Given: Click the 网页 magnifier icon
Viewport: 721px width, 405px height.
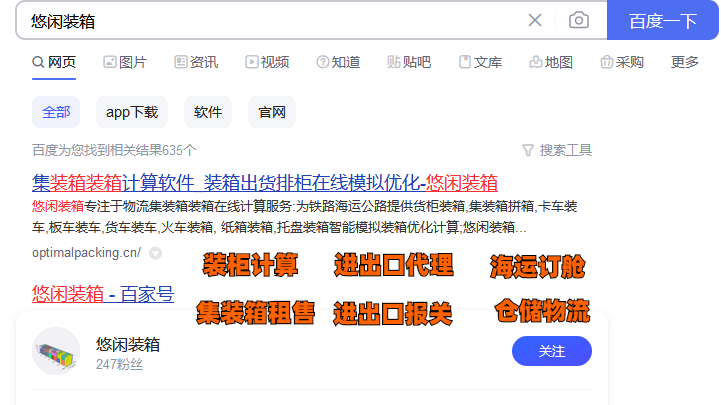Looking at the screenshot, I should tap(38, 62).
